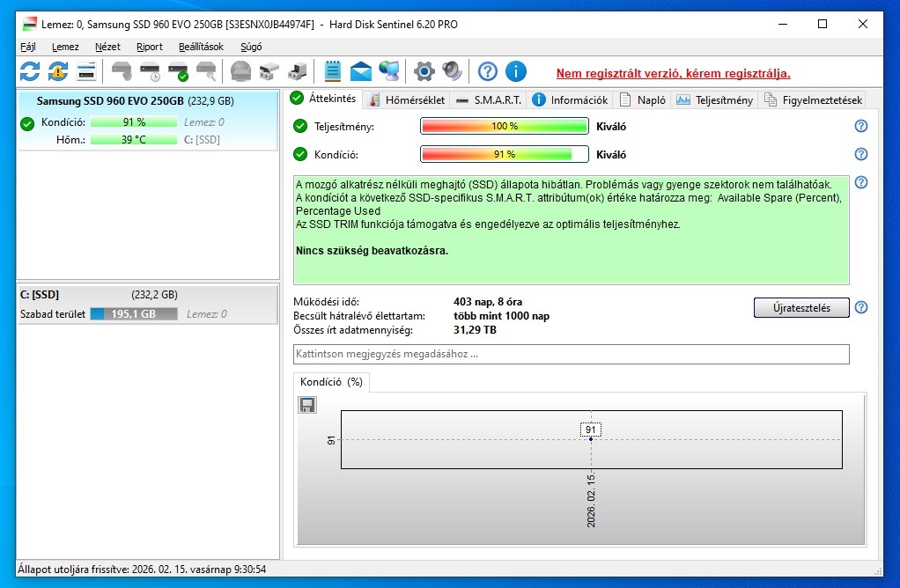Click the 2026. 02. 15. date label on chart
Screen dimensions: 900x588
(591, 500)
